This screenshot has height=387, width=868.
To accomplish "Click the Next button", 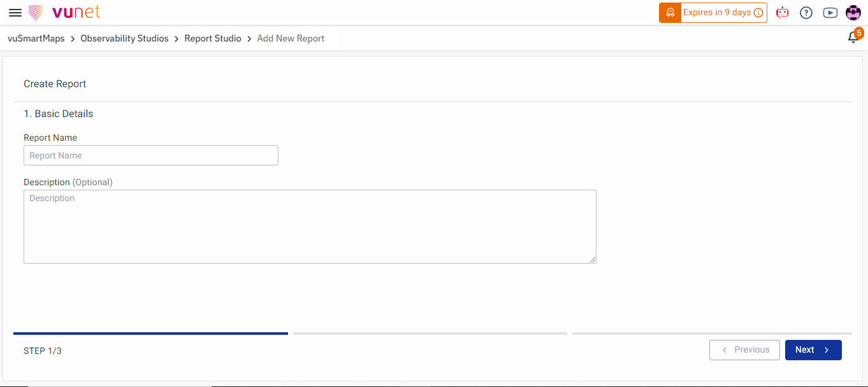I will pyautogui.click(x=813, y=350).
